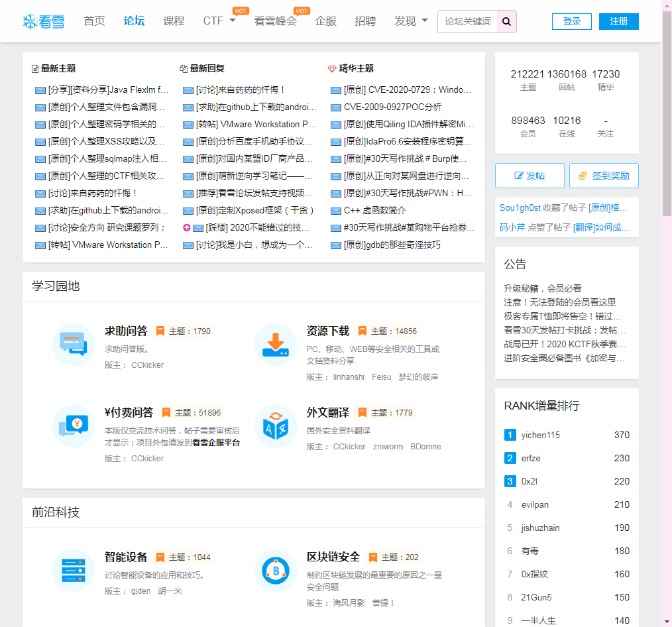Click the 登录 button
Image resolution: width=672 pixels, height=627 pixels.
click(x=572, y=21)
